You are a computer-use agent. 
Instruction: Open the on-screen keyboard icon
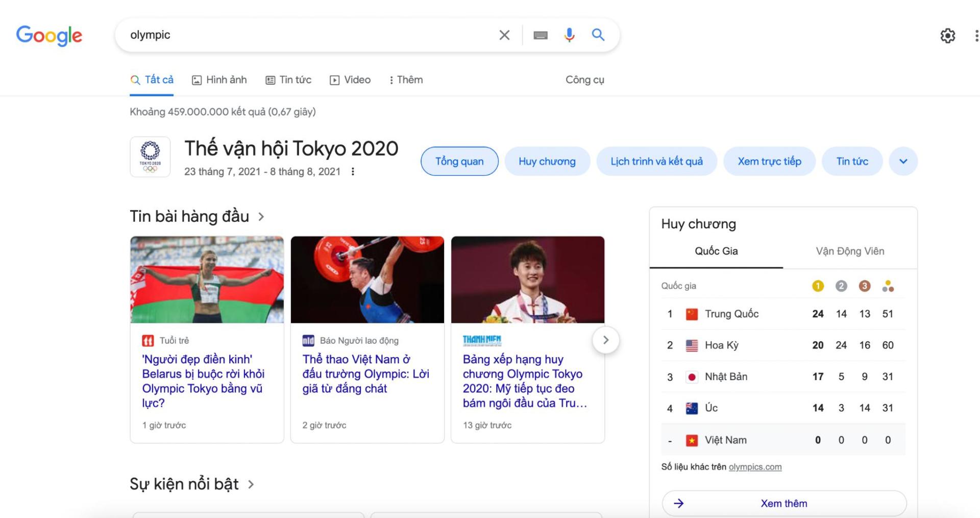coord(541,35)
